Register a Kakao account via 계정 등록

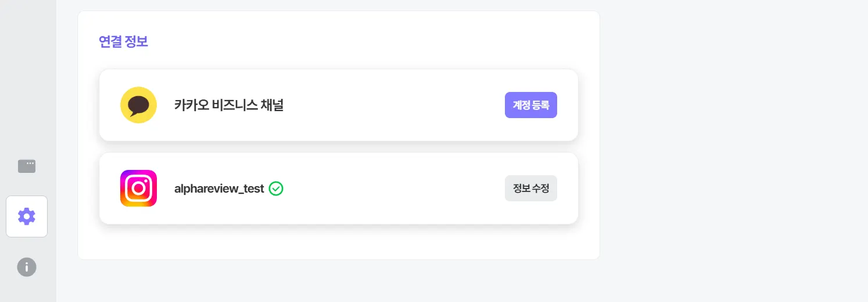530,105
